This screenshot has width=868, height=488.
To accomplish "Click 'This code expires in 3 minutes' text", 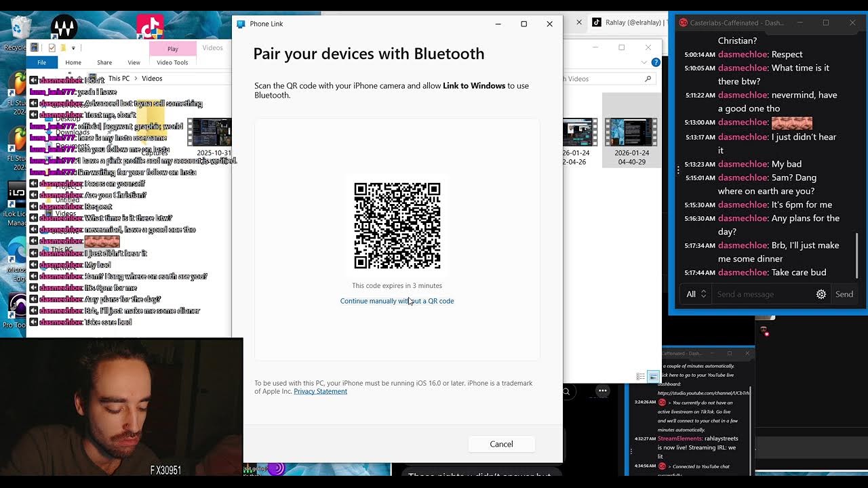I will (x=397, y=286).
